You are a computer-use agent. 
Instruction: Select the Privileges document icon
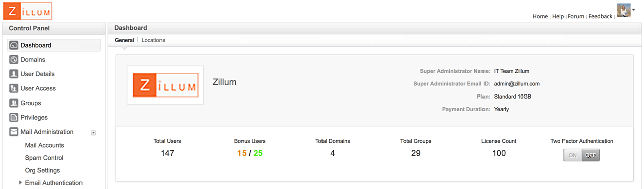14,117
